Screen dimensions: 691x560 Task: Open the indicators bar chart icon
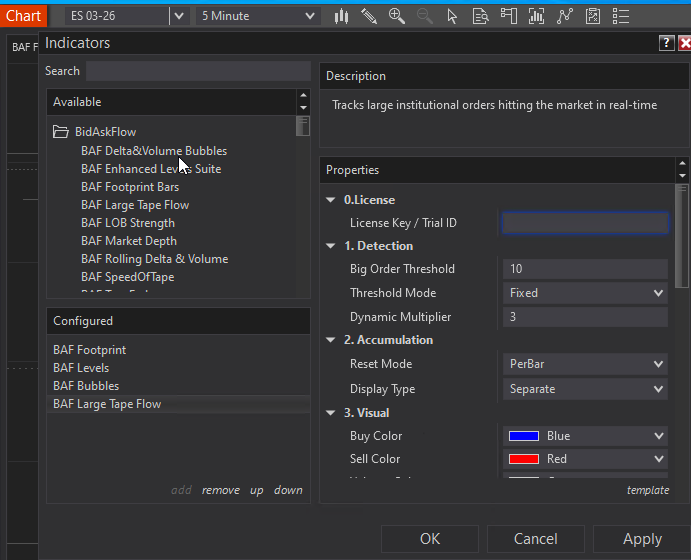[x=536, y=16]
